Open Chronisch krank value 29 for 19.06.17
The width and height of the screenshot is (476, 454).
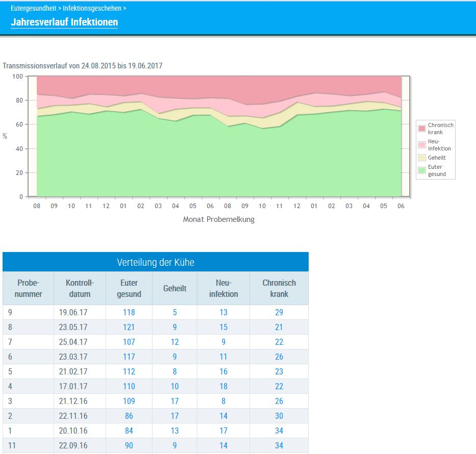279,312
